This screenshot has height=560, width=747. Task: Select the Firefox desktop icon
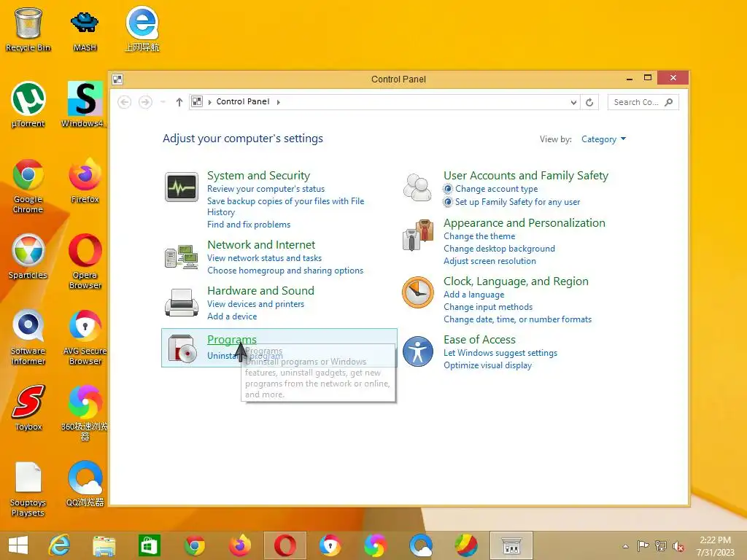click(x=85, y=181)
